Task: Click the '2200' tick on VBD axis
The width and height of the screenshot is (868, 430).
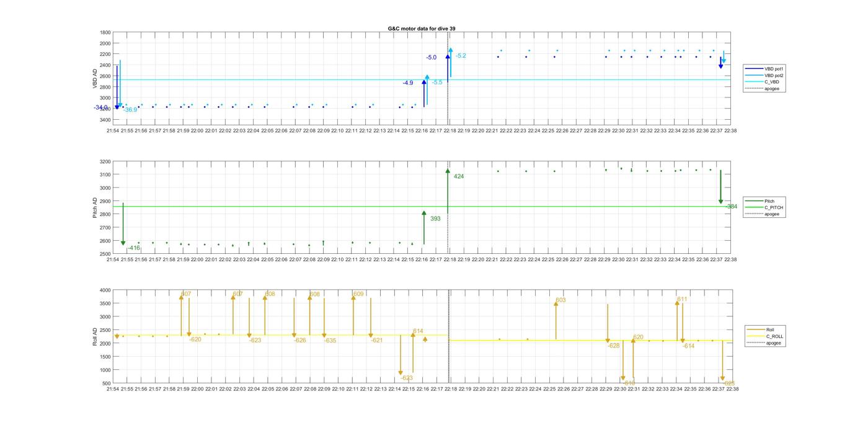Action: point(105,54)
